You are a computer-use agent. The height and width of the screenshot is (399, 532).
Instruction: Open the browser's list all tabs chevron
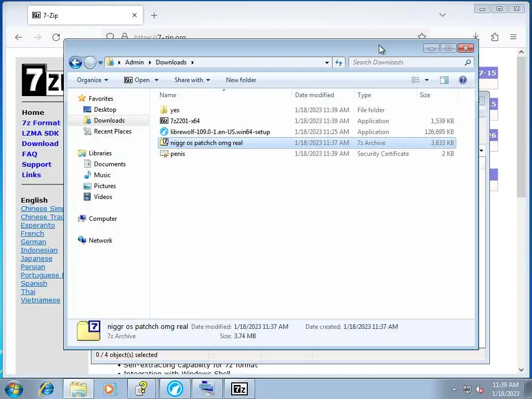[x=443, y=15]
